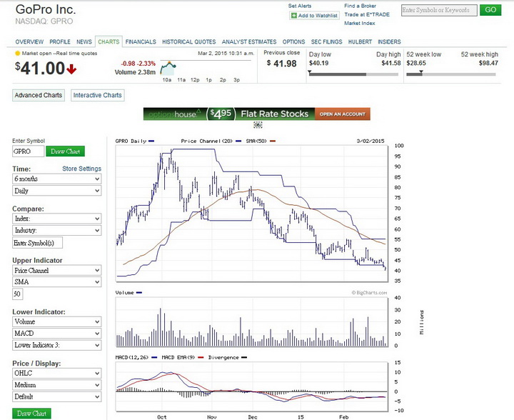The width and height of the screenshot is (514, 420).
Task: Open the intraday mini chart thumbnail
Action: coord(168,68)
